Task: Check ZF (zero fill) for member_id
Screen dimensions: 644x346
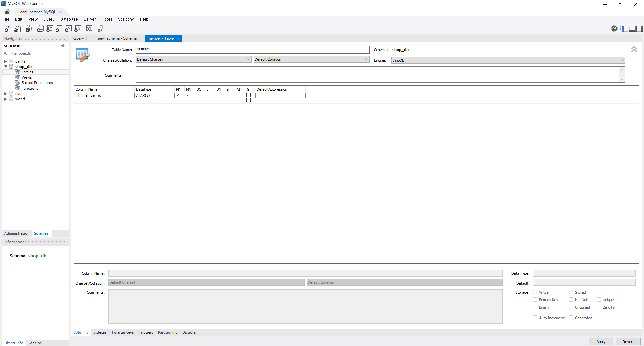Action: [228, 95]
